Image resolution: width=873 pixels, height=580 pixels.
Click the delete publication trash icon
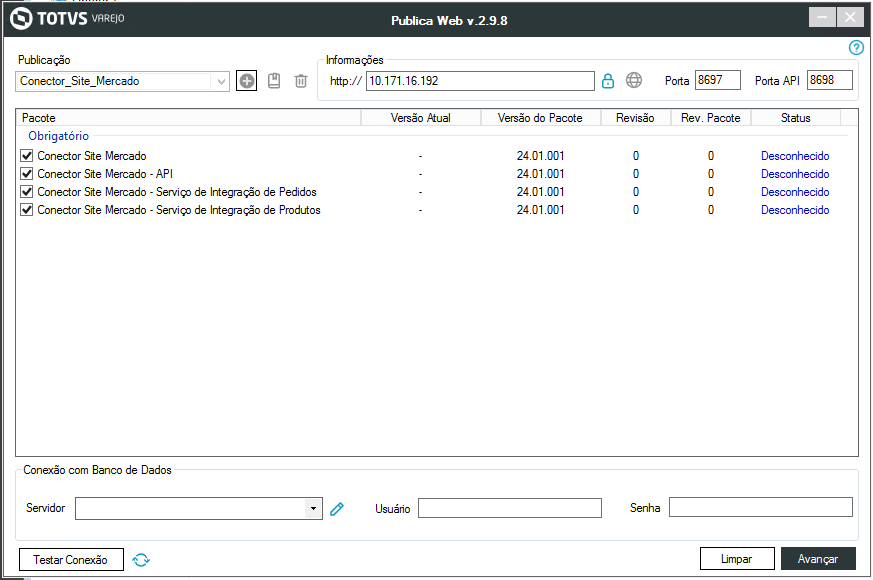point(301,81)
